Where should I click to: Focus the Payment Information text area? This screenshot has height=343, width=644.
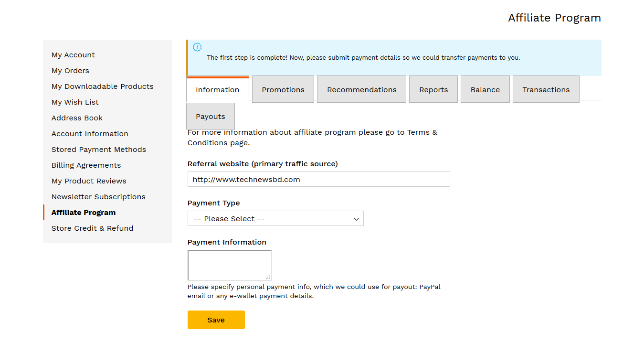tap(230, 265)
